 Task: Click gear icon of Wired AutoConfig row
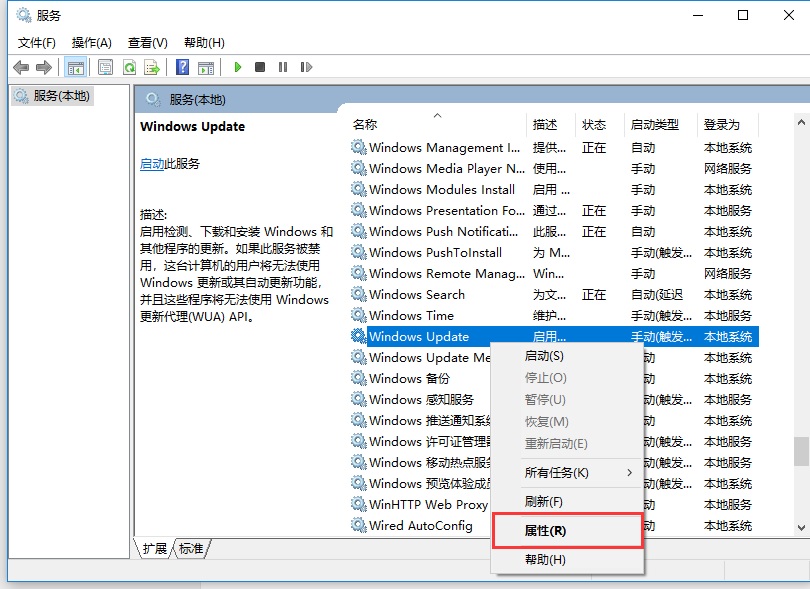(x=359, y=525)
